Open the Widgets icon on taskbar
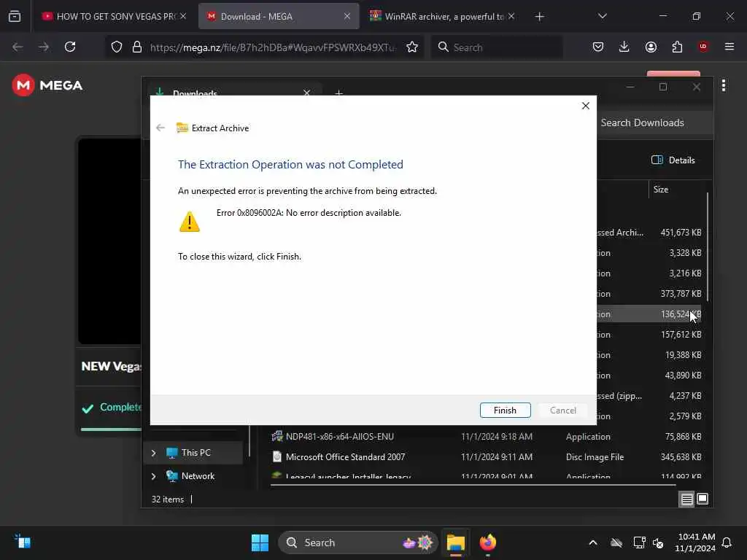Image resolution: width=747 pixels, height=560 pixels. click(23, 542)
